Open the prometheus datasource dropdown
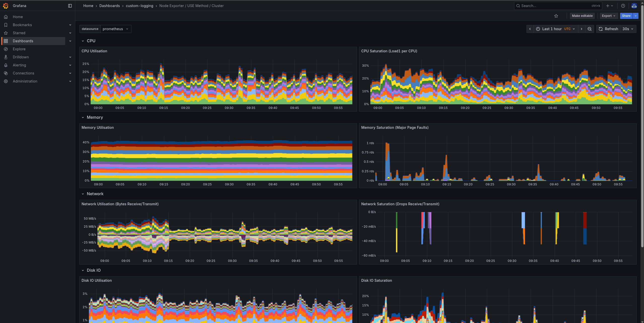This screenshot has height=323, width=644. pos(116,29)
